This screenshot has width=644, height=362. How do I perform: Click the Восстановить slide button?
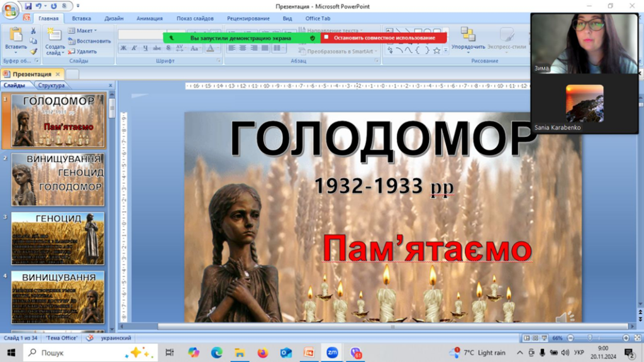pyautogui.click(x=89, y=41)
